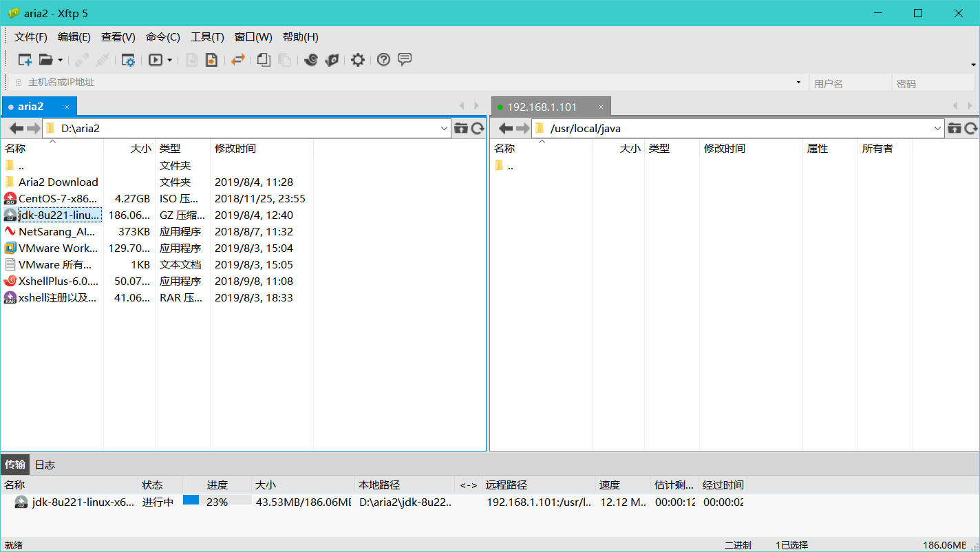
Task: Refresh the remote /usr/local/java pane
Action: [x=971, y=128]
